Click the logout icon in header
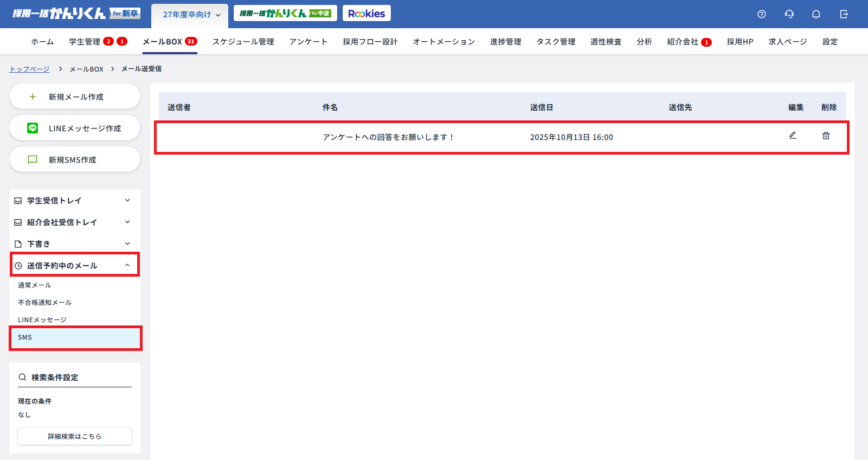The height and width of the screenshot is (460, 868). coord(844,14)
